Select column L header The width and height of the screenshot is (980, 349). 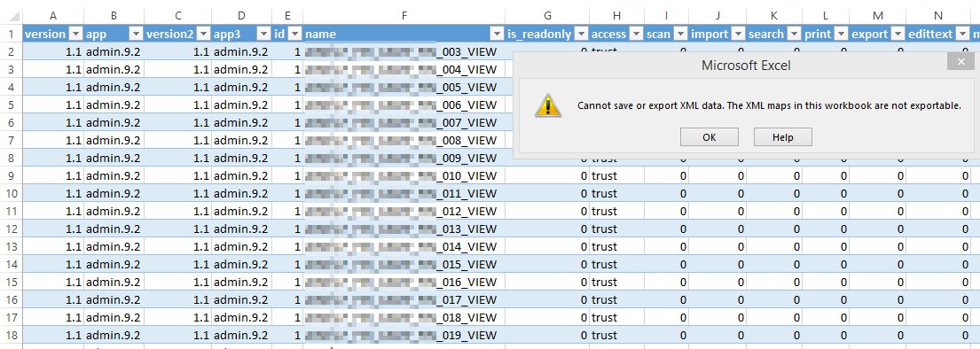(x=826, y=15)
